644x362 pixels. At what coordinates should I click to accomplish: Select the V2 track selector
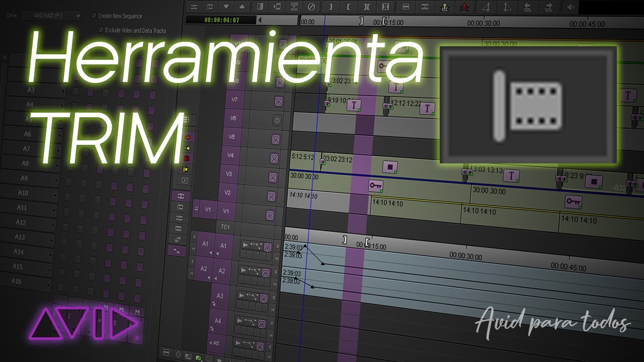(227, 193)
